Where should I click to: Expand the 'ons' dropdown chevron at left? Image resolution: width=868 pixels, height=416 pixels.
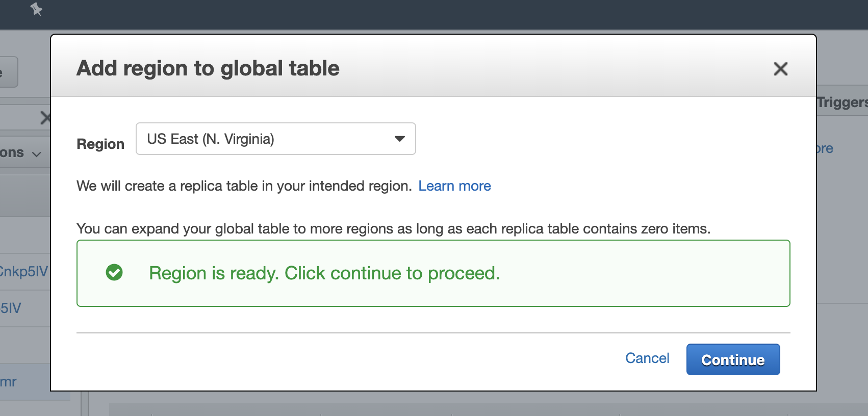click(37, 153)
